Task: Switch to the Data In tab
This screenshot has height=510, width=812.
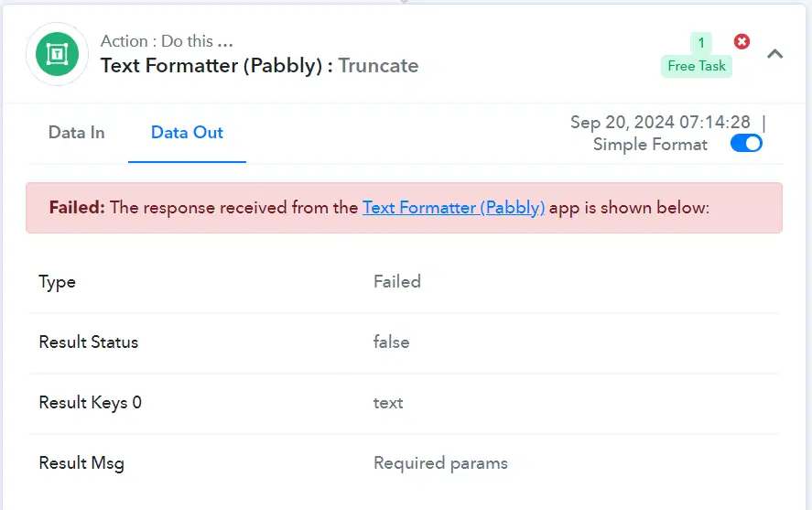Action: (x=77, y=133)
